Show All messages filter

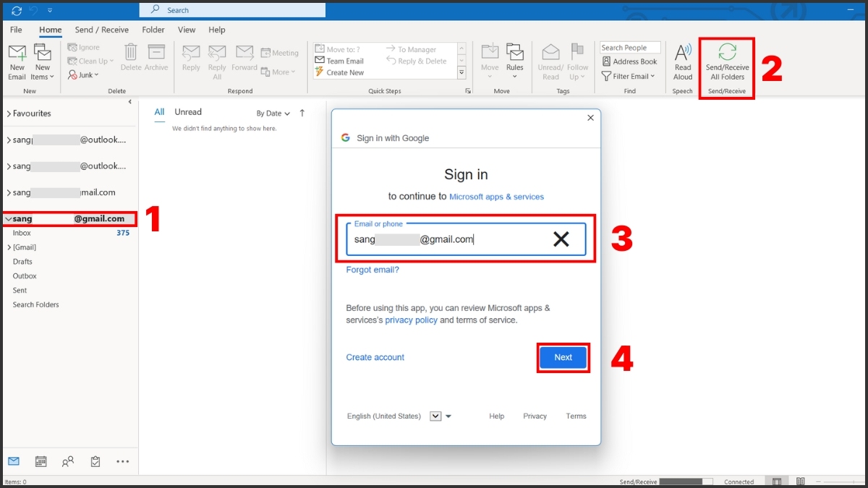click(159, 112)
